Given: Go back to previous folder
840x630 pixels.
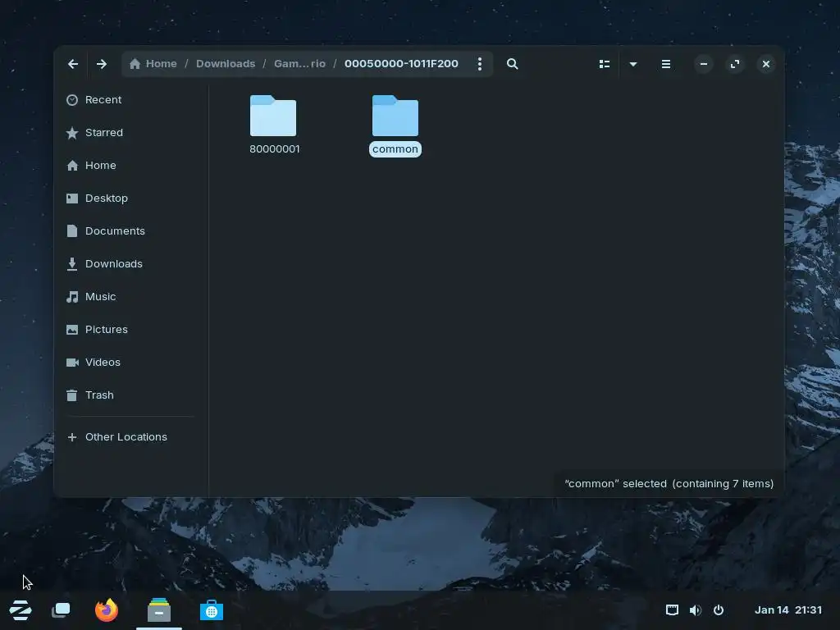Looking at the screenshot, I should 73,64.
